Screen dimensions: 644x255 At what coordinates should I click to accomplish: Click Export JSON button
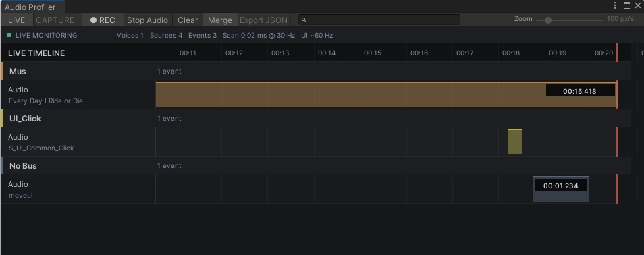click(x=264, y=20)
